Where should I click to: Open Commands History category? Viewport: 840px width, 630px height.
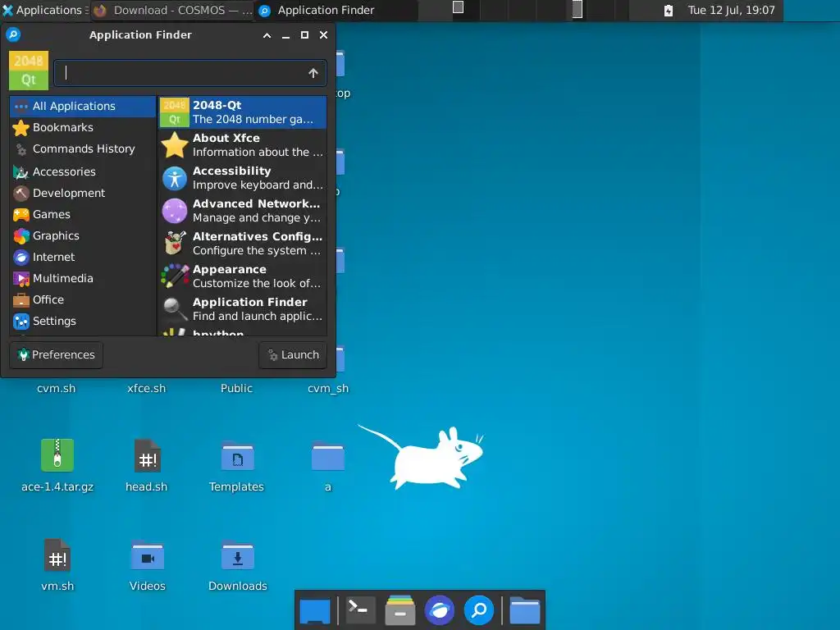tap(83, 149)
